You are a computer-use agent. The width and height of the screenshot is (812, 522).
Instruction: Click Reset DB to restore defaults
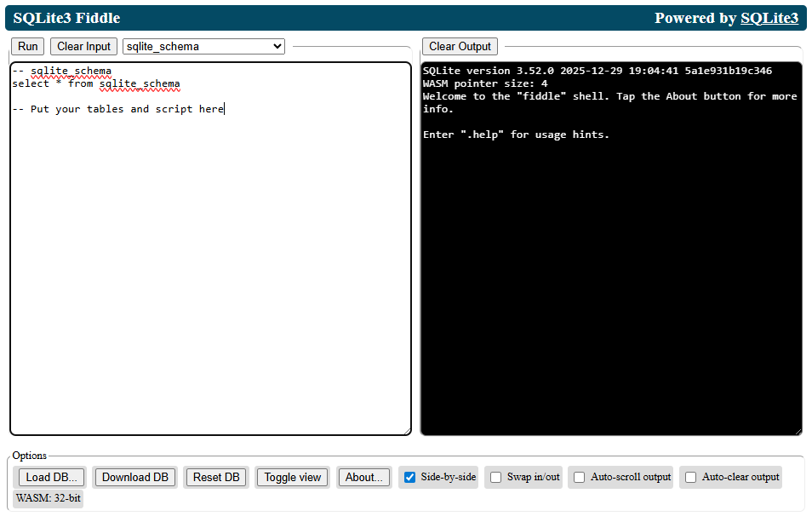215,477
